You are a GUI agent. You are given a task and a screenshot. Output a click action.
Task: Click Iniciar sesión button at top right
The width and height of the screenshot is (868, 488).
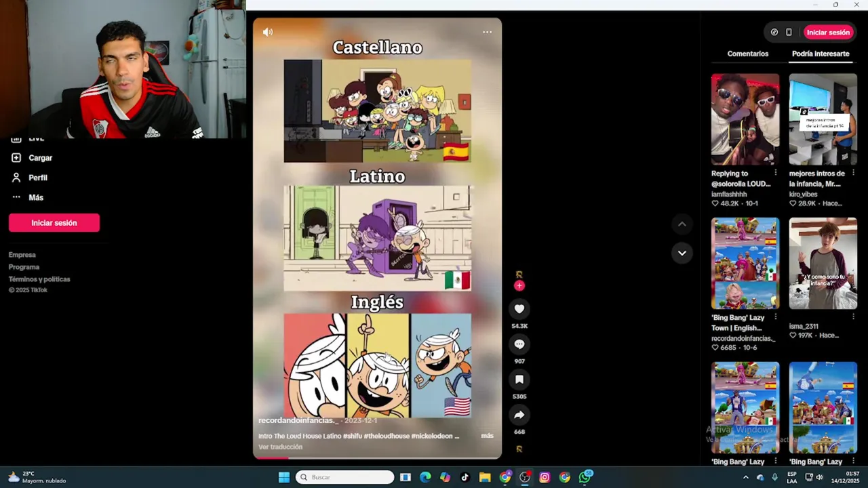tap(828, 32)
